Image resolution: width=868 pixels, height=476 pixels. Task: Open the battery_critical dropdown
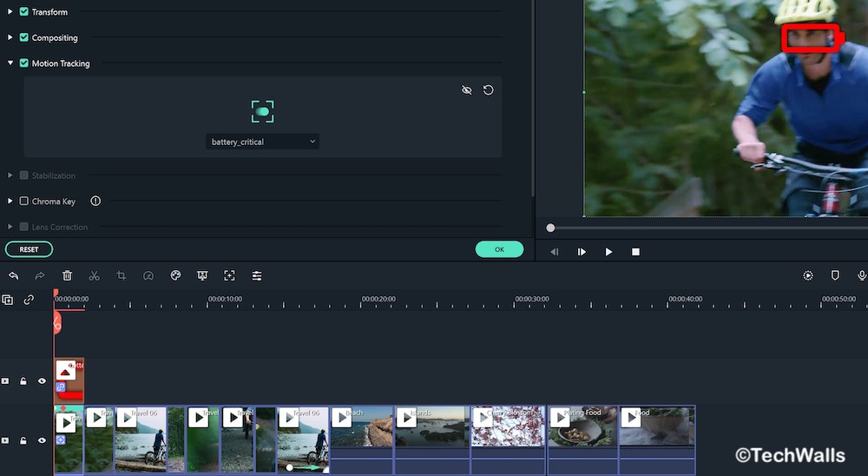click(x=262, y=142)
